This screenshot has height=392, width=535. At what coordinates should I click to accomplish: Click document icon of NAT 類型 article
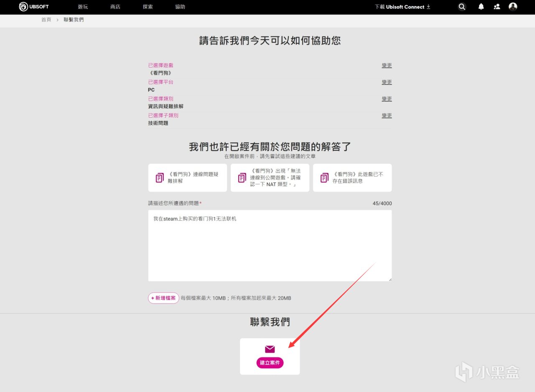pos(242,178)
